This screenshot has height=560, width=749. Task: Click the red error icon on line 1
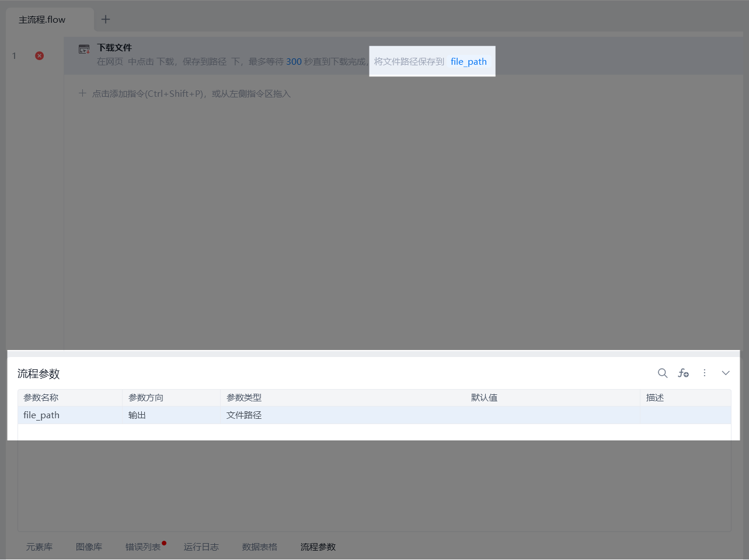(x=39, y=56)
